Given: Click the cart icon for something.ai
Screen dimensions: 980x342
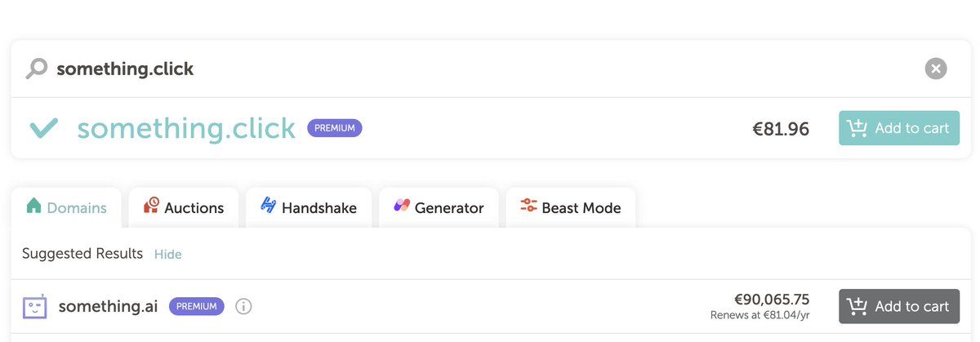Looking at the screenshot, I should pos(857,307).
